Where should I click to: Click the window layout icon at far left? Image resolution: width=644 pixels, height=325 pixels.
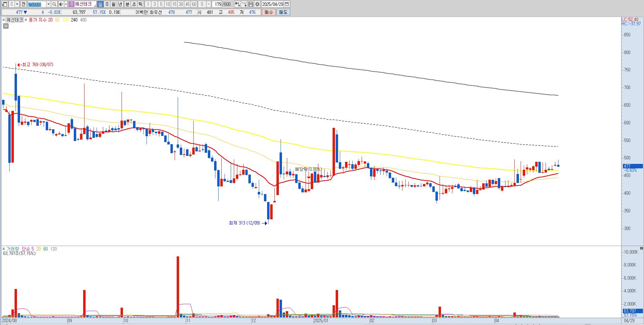click(x=5, y=4)
